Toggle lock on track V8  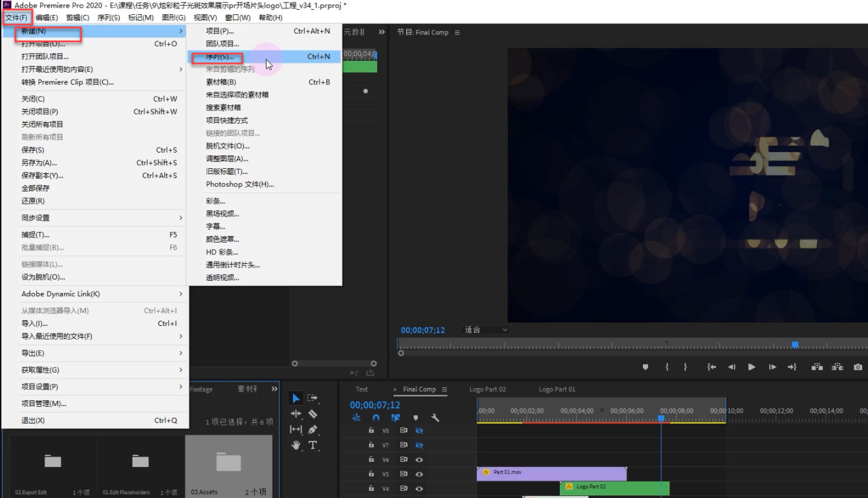[371, 429]
